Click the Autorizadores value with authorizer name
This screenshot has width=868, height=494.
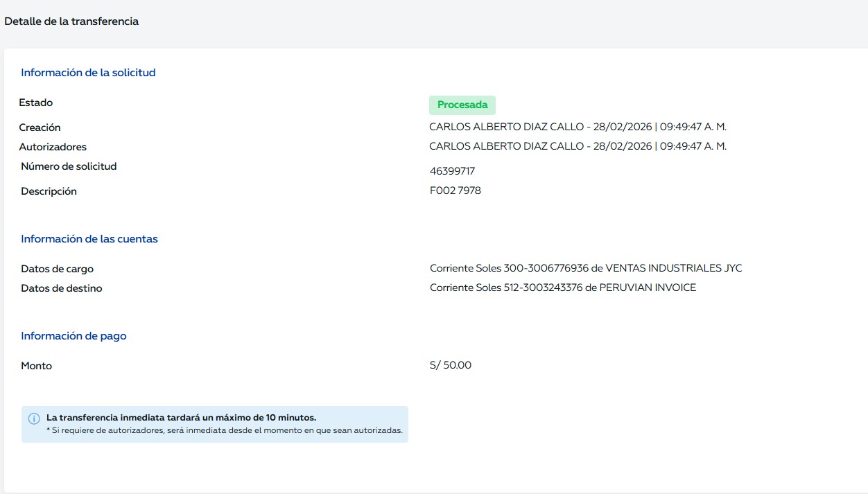click(x=578, y=146)
